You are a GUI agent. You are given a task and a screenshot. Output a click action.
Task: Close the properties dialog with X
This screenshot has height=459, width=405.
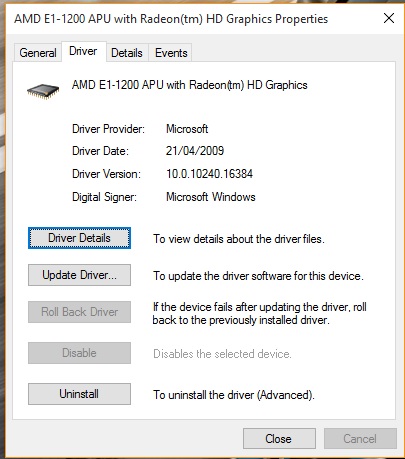[x=389, y=18]
